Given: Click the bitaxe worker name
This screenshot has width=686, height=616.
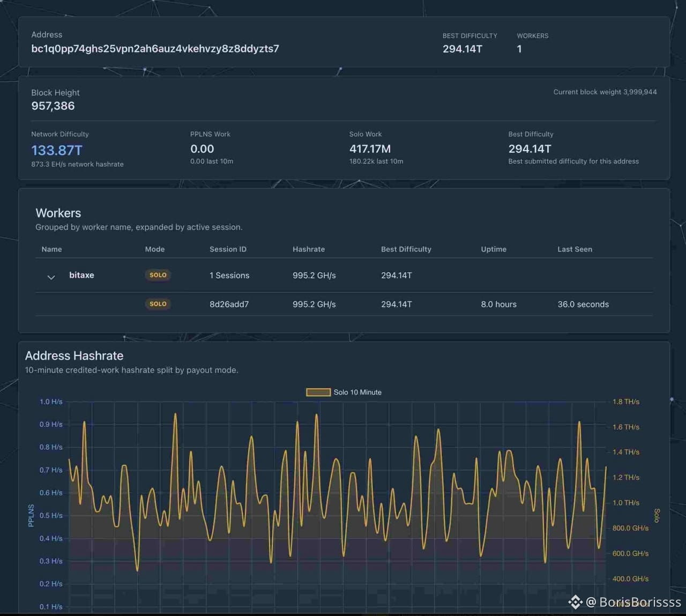Looking at the screenshot, I should click(81, 275).
